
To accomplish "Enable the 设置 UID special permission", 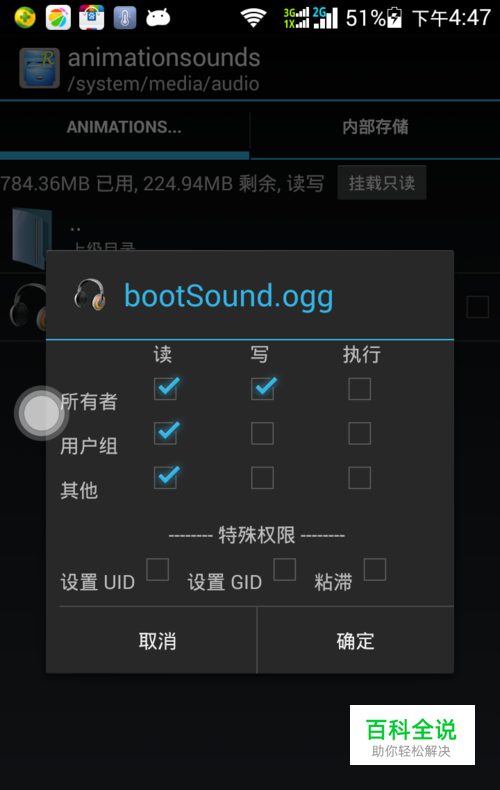I will 157,569.
